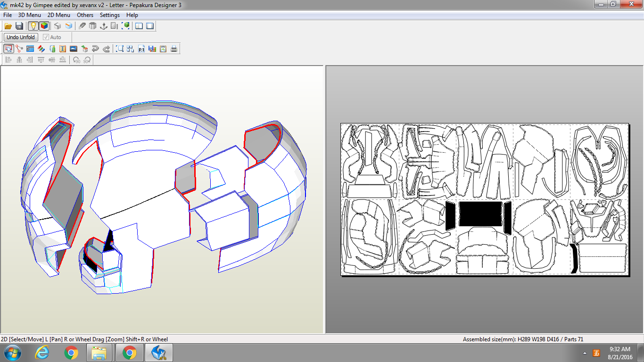Click the floppy disk with chart icon
644x362 pixels.
tap(152, 49)
